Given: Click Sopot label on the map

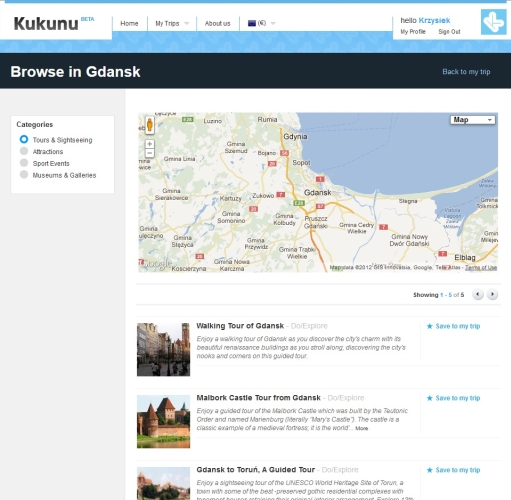Looking at the screenshot, I should tap(301, 163).
